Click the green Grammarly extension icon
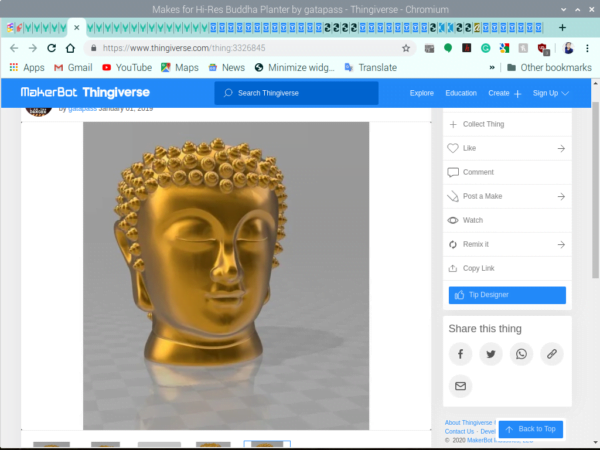This screenshot has width=600, height=450. coord(486,48)
